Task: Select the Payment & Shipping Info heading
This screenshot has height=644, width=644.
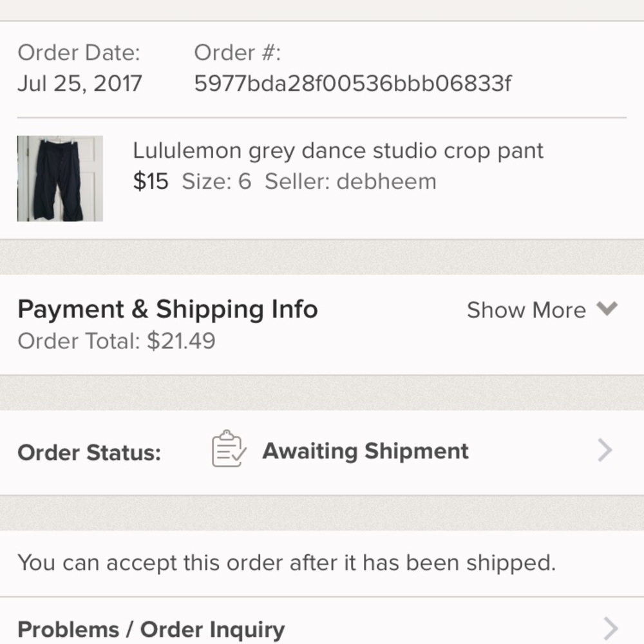Action: coord(167,309)
